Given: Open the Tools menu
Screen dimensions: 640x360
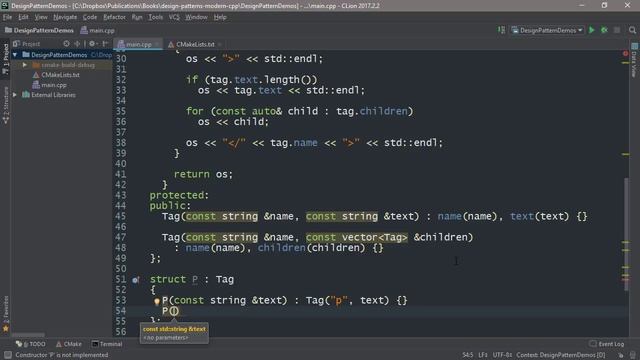Looking at the screenshot, I should pyautogui.click(x=156, y=17).
